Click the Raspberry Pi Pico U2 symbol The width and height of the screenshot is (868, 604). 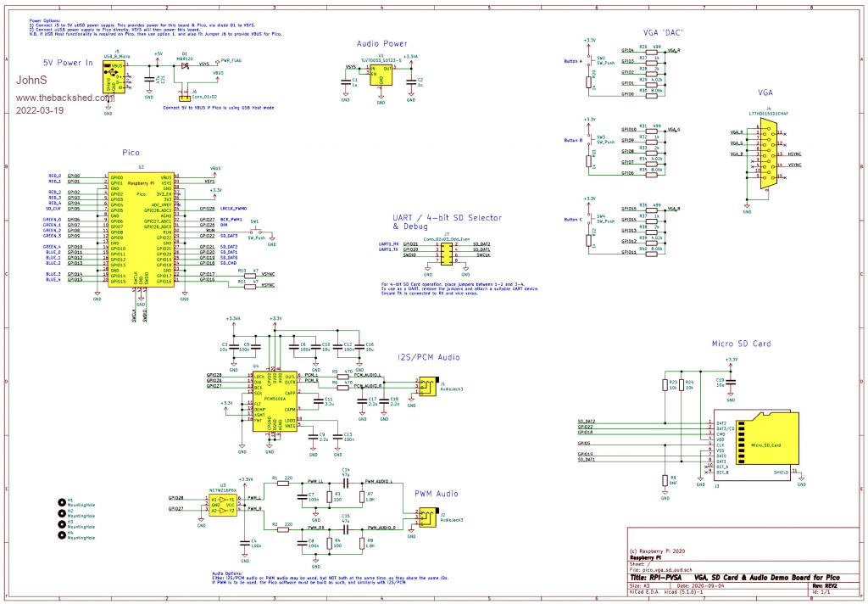click(142, 229)
